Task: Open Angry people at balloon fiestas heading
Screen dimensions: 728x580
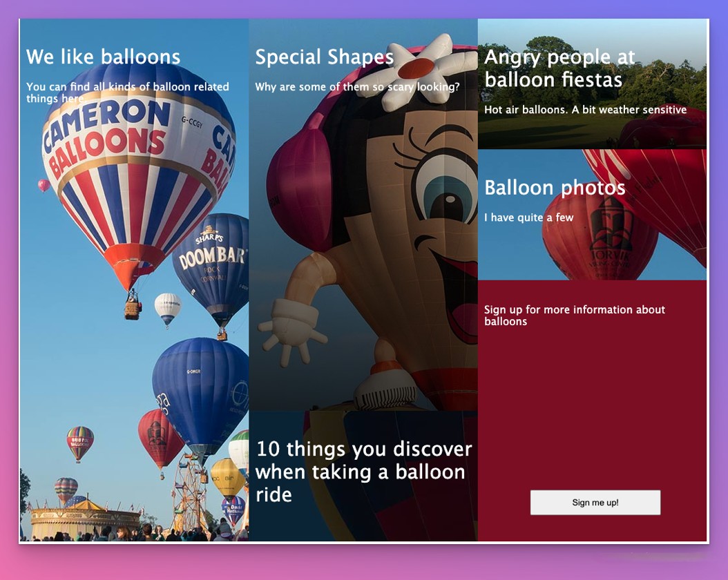Action: 559,68
